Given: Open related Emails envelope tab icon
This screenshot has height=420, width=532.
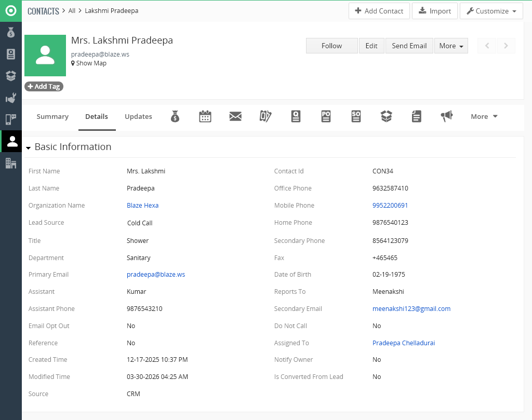Looking at the screenshot, I should pos(235,116).
